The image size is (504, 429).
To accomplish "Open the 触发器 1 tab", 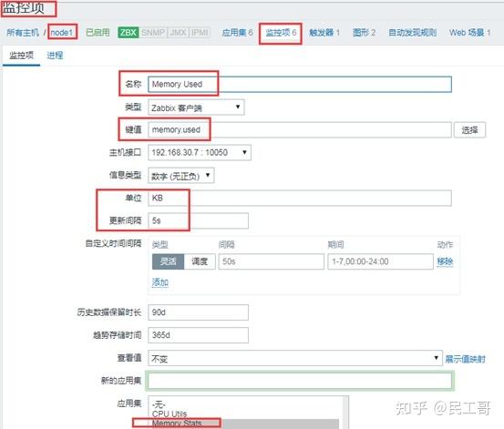I will [x=324, y=33].
